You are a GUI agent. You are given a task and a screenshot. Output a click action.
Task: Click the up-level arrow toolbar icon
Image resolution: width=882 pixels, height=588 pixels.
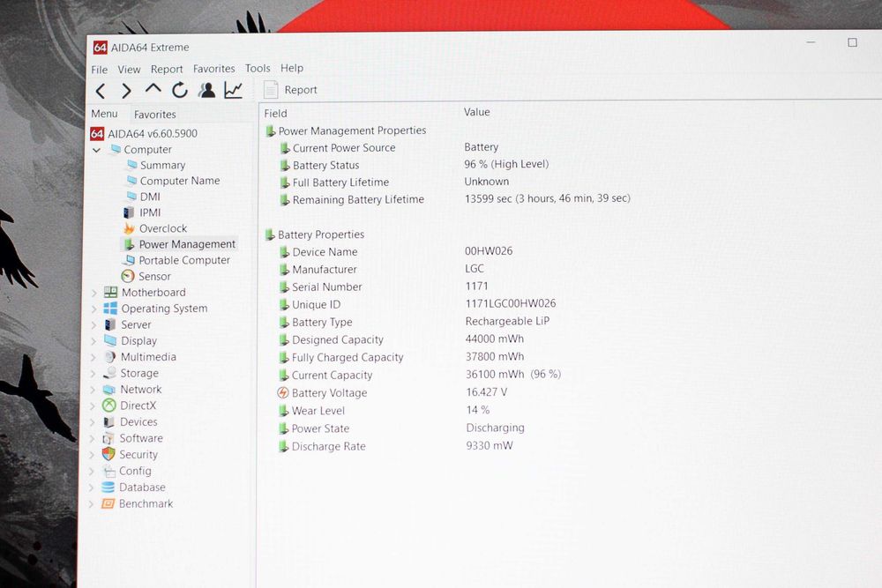tap(153, 89)
